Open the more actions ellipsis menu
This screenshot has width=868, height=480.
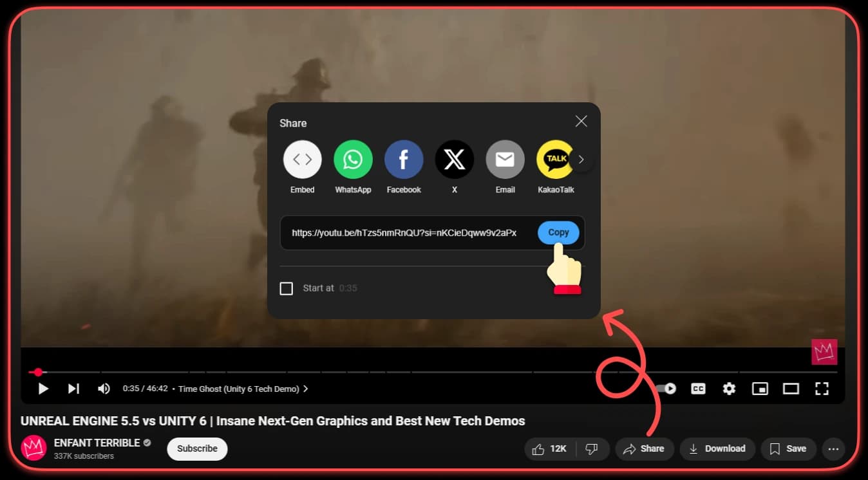pyautogui.click(x=833, y=449)
